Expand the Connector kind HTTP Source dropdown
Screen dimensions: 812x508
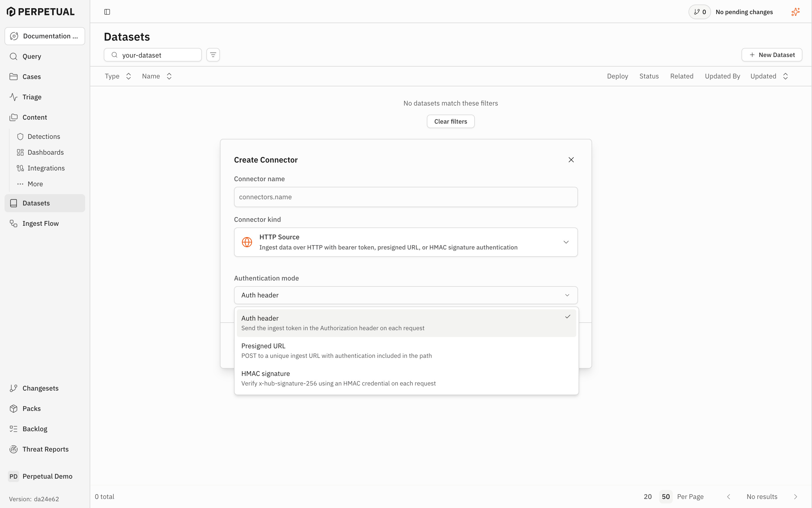[x=406, y=242]
